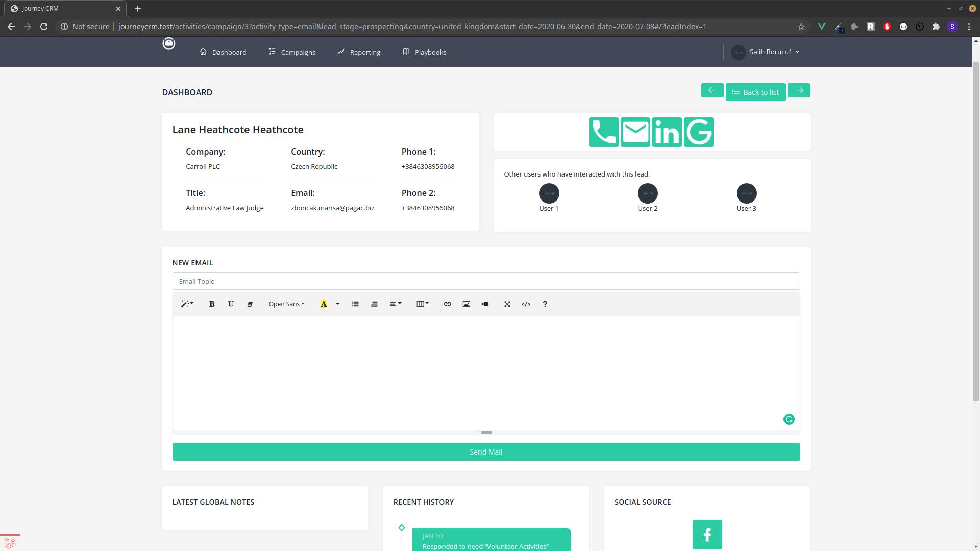Open the magic wand style dropdown

coord(187,304)
